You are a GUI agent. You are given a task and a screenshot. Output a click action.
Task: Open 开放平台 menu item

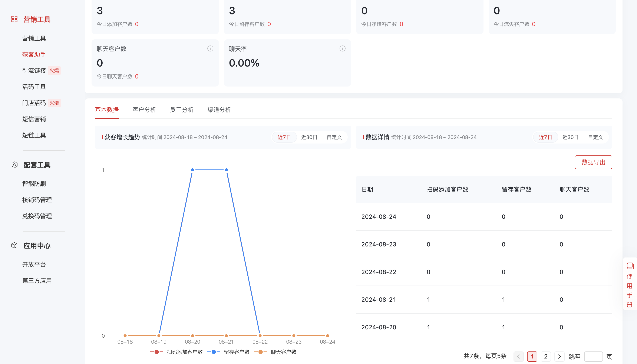tap(34, 264)
